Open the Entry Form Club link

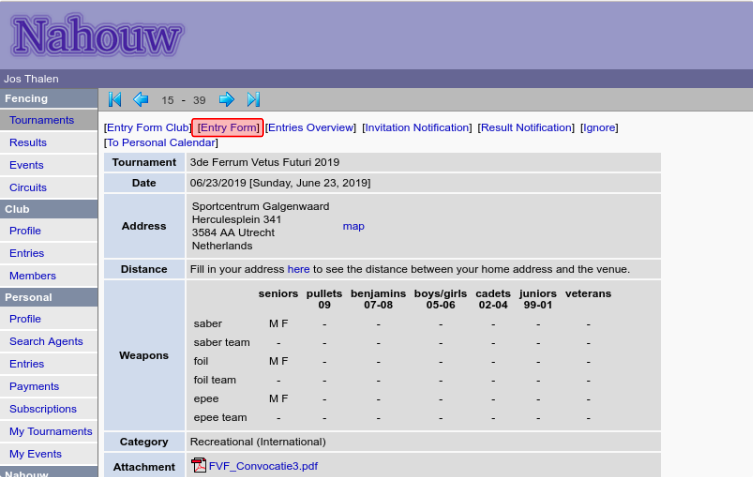tap(148, 128)
